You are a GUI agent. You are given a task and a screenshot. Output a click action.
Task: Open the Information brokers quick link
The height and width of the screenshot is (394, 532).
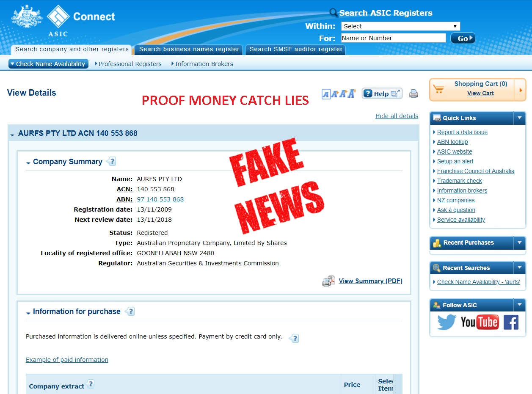click(462, 190)
